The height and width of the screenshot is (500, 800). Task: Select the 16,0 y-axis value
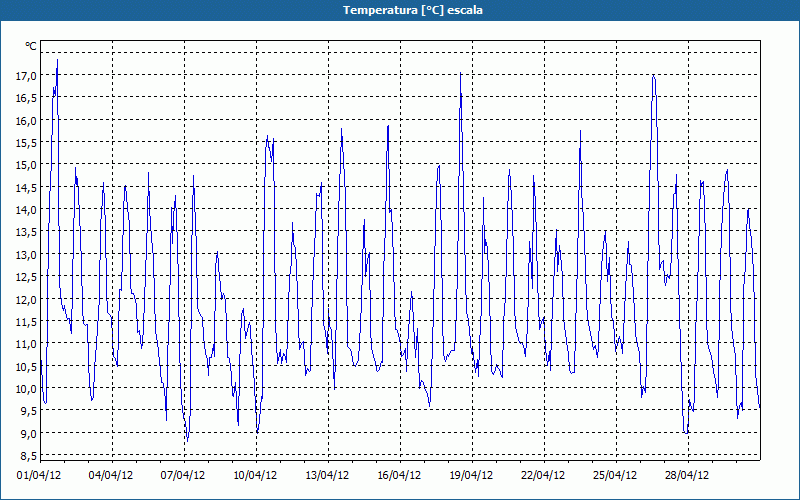click(x=26, y=121)
